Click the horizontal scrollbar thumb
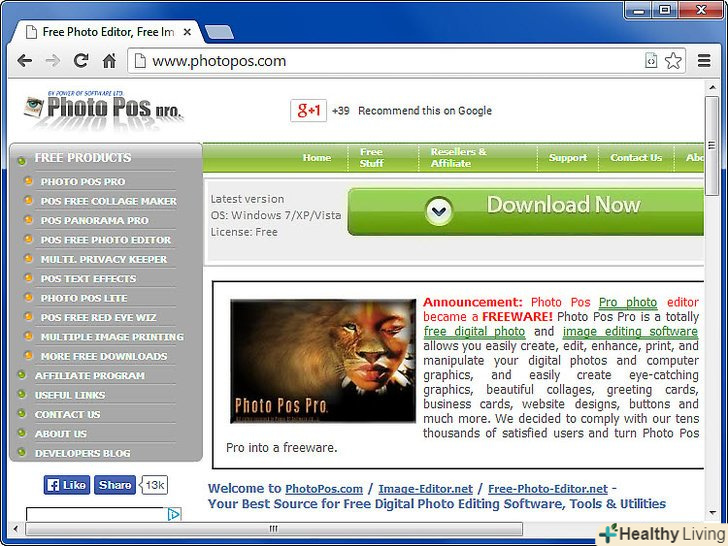Image resolution: width=728 pixels, height=546 pixels. (274, 528)
